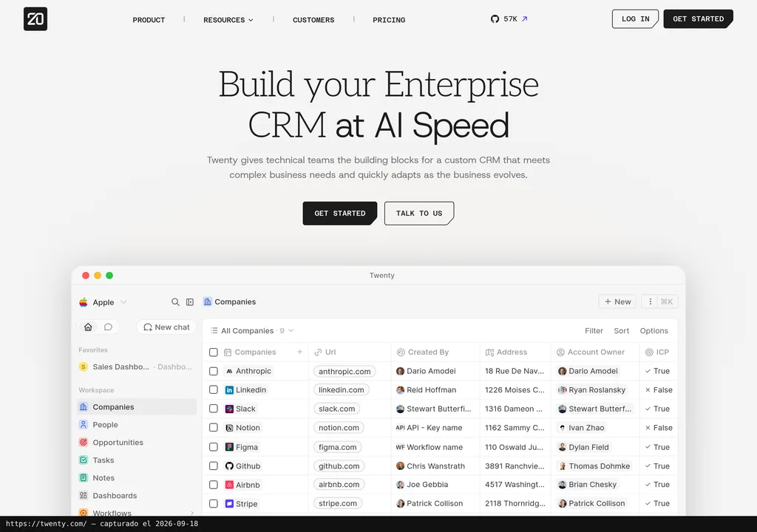This screenshot has width=757, height=532.
Task: Expand the Workflows sidebar arrow
Action: [x=191, y=513]
